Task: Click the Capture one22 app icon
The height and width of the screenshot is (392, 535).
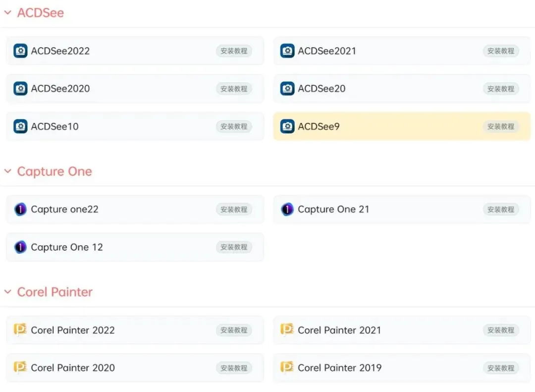Action: point(20,209)
